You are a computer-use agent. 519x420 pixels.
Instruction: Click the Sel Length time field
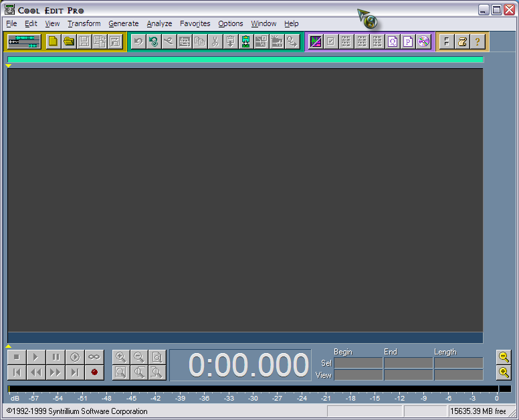(x=459, y=363)
